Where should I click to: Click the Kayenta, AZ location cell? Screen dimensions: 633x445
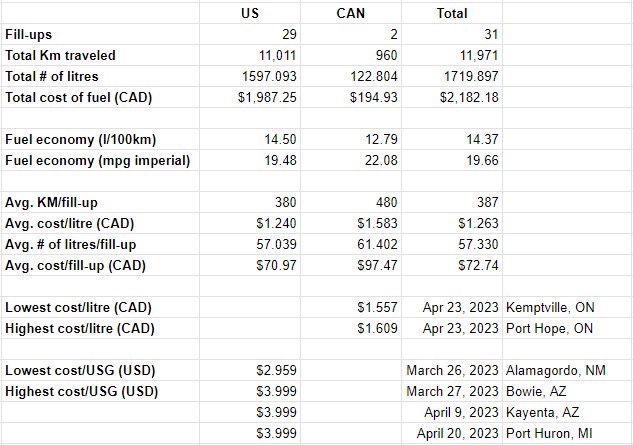(567, 412)
